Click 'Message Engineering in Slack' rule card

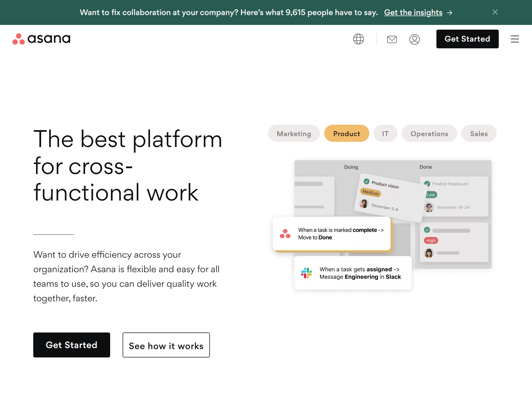point(353,273)
